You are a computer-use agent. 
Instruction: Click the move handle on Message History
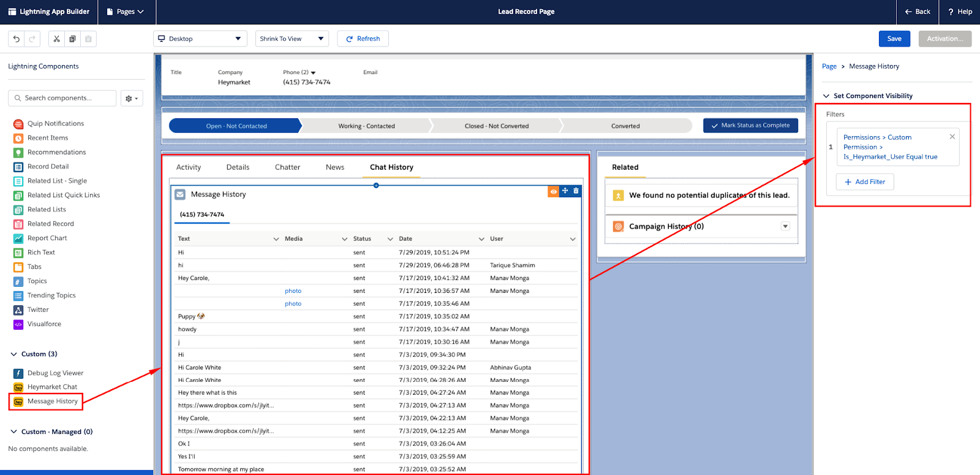[565, 191]
